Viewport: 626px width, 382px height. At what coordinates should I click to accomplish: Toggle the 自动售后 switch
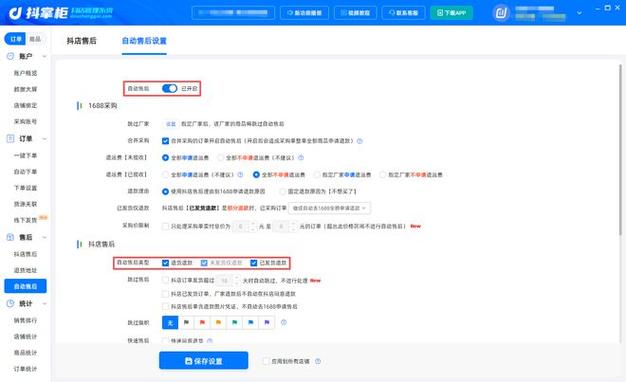[170, 88]
